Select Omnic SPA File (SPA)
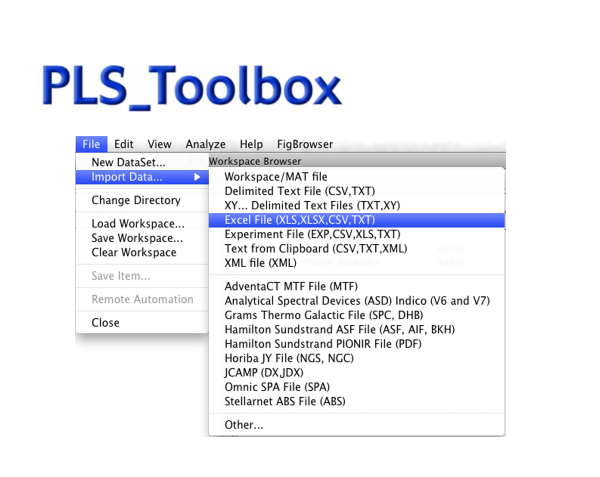Viewport: 600px width, 477px height. pyautogui.click(x=357, y=387)
